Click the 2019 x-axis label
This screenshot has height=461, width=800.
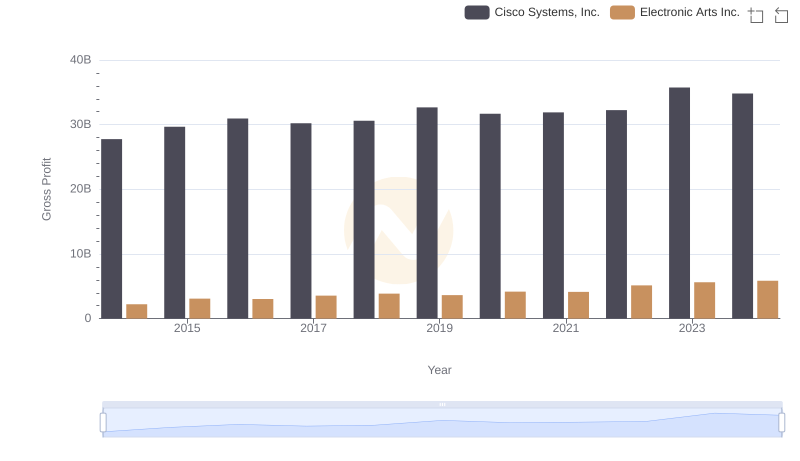click(x=439, y=328)
